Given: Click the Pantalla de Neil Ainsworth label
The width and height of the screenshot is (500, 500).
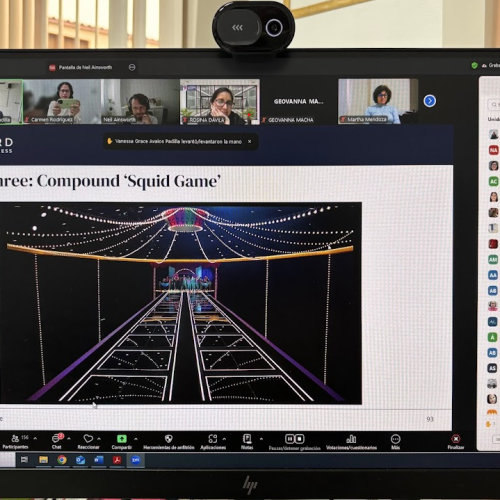Looking at the screenshot, I should (x=85, y=67).
